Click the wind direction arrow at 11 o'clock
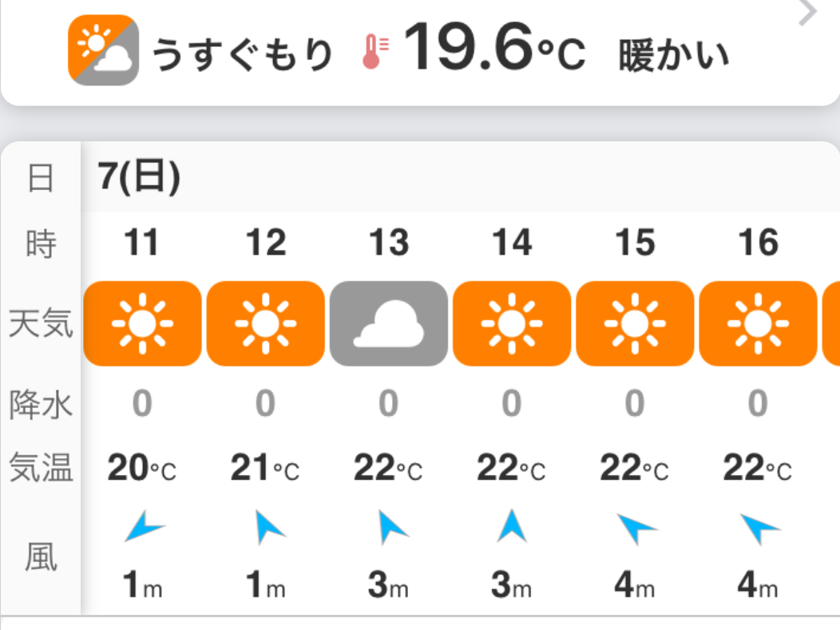This screenshot has height=630, width=840. click(x=143, y=528)
